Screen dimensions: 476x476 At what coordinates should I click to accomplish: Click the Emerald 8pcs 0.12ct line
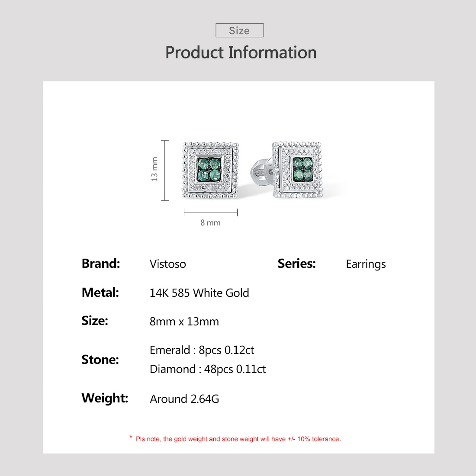(x=202, y=350)
